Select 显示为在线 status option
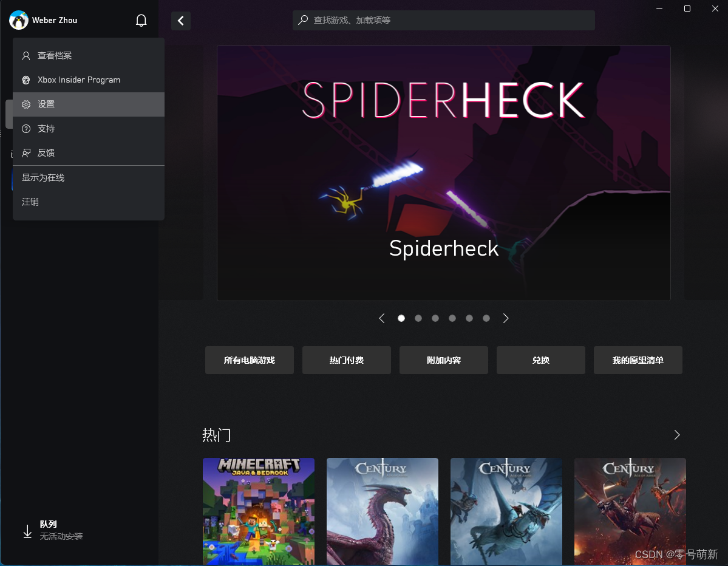 [89, 178]
